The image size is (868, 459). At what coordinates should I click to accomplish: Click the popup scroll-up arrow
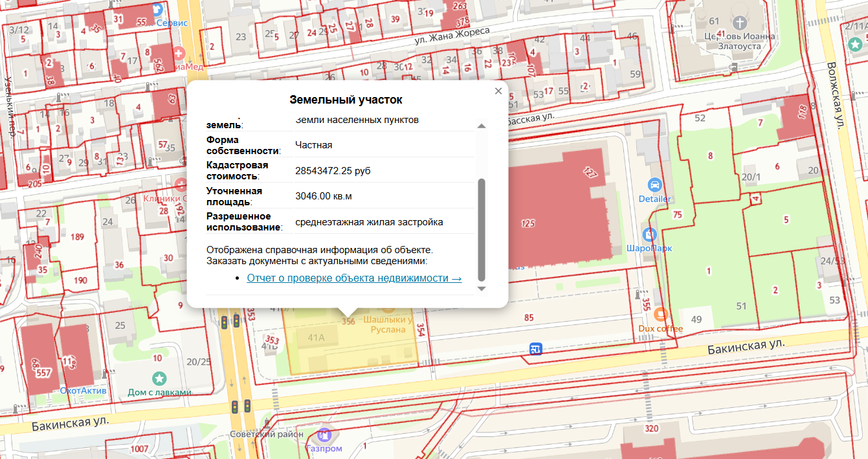(x=481, y=126)
